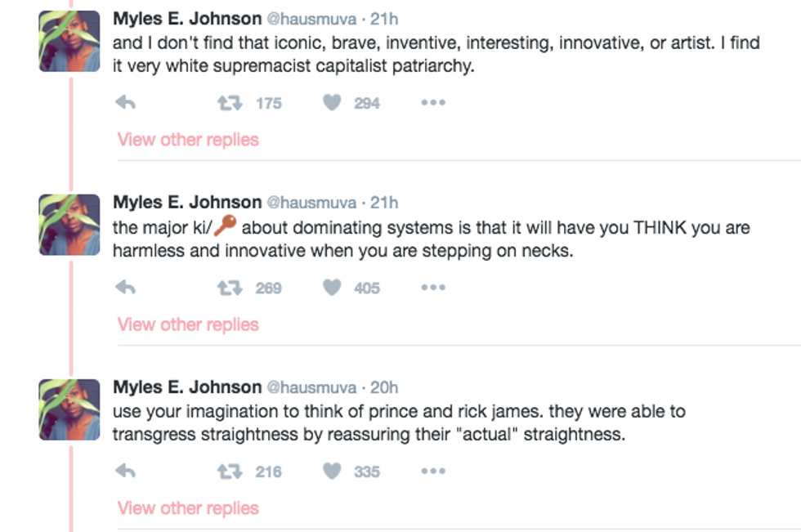This screenshot has width=801, height=532.
Task: Open more options on the prince tweet
Action: tap(432, 472)
